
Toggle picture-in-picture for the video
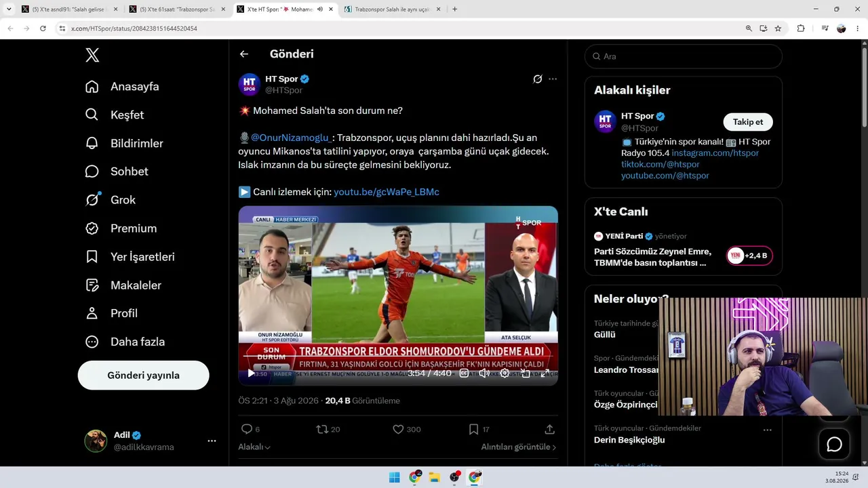[x=525, y=373]
